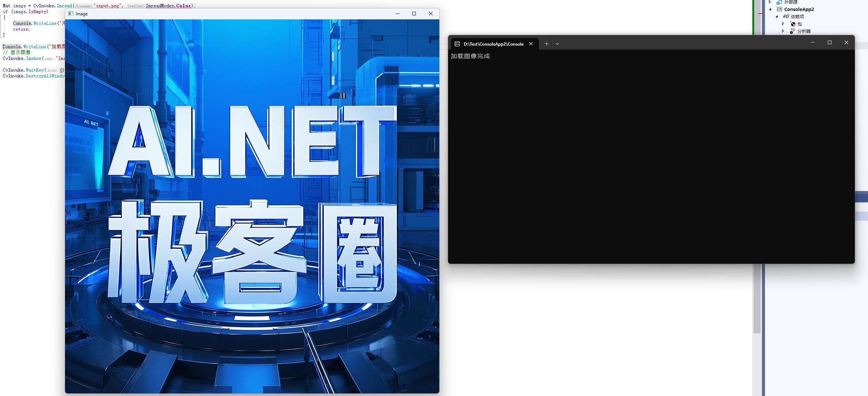Image resolution: width=868 pixels, height=396 pixels.
Task: Collapse the 依赖项 tree node
Action: pos(776,16)
